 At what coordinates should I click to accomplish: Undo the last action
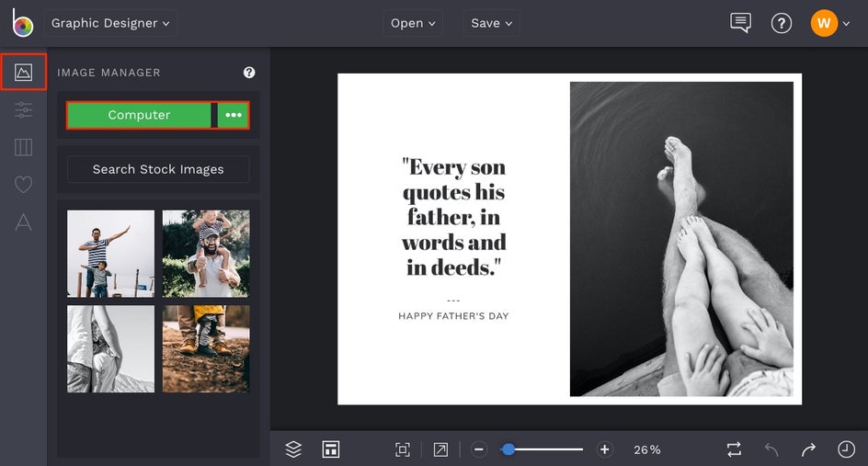pyautogui.click(x=771, y=449)
